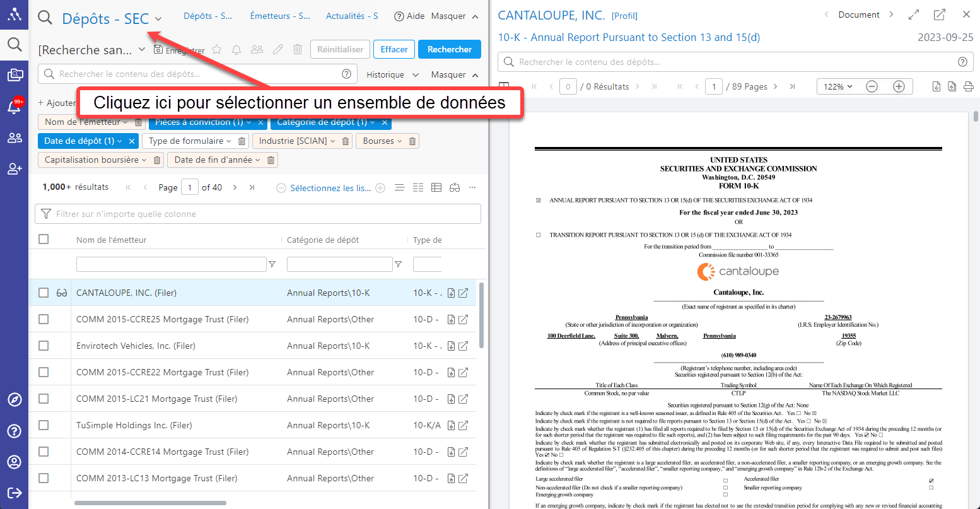Screen dimensions: 980x509
Task: Open the search icon in the left sidebar
Action: (x=15, y=44)
